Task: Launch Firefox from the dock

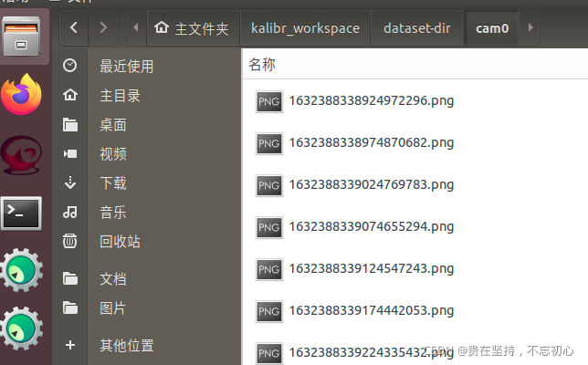Action: coord(21,94)
